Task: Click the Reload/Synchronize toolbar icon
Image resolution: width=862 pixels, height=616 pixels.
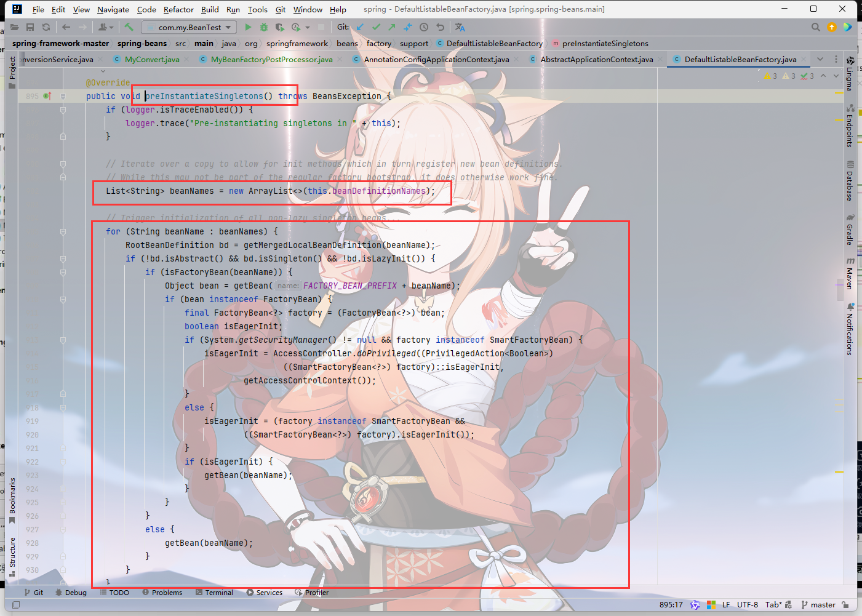Action: (x=46, y=27)
